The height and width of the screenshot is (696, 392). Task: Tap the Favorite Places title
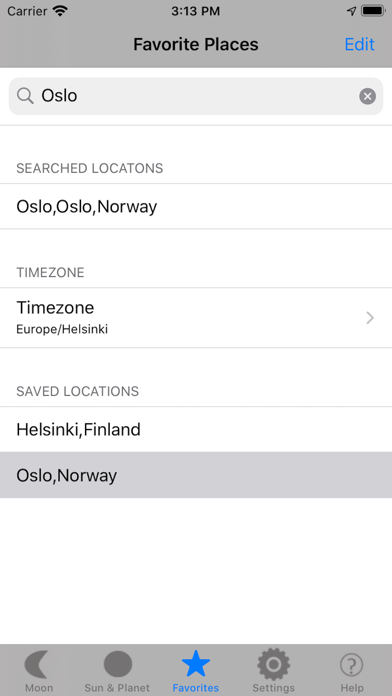click(196, 44)
